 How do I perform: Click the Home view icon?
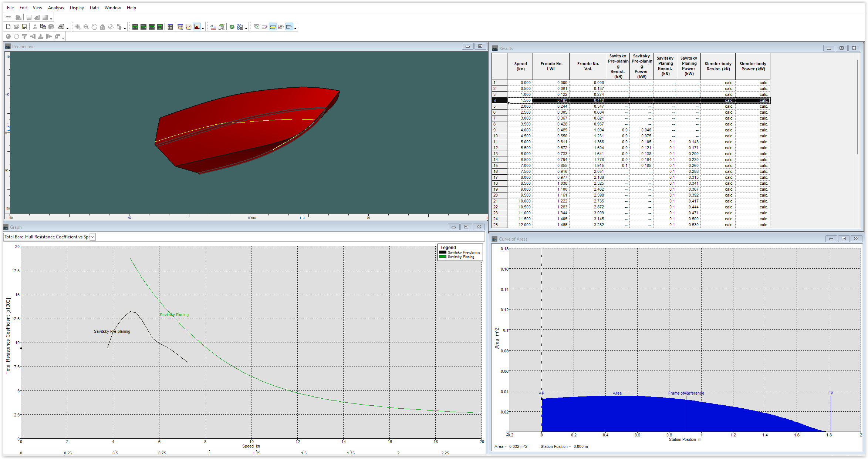(102, 27)
